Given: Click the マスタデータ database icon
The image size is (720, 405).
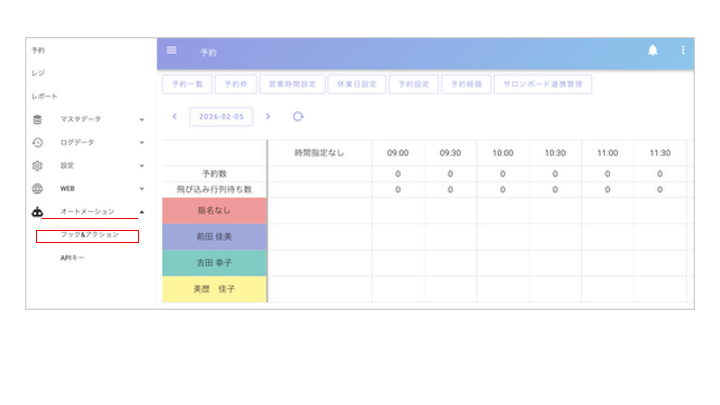Looking at the screenshot, I should coord(37,119).
